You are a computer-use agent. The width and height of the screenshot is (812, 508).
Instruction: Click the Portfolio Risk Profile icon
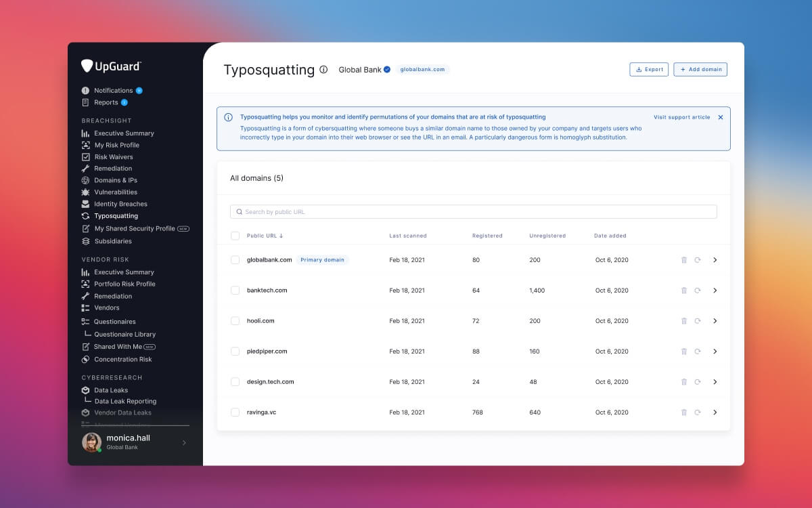85,284
